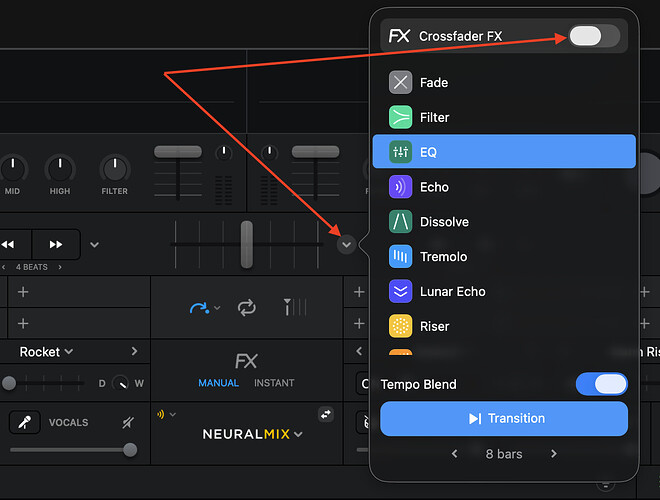Add item with lower left plus button
The width and height of the screenshot is (660, 500).
tap(23, 323)
